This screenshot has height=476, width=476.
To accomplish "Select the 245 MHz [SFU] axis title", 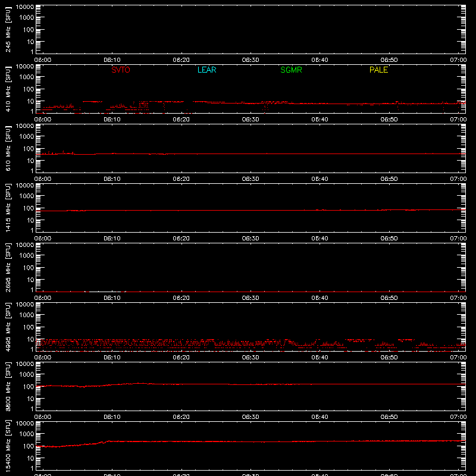I will coord(8,29).
